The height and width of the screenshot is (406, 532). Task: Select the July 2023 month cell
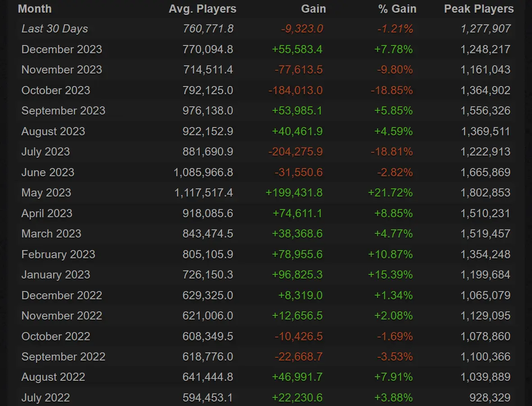(x=45, y=152)
